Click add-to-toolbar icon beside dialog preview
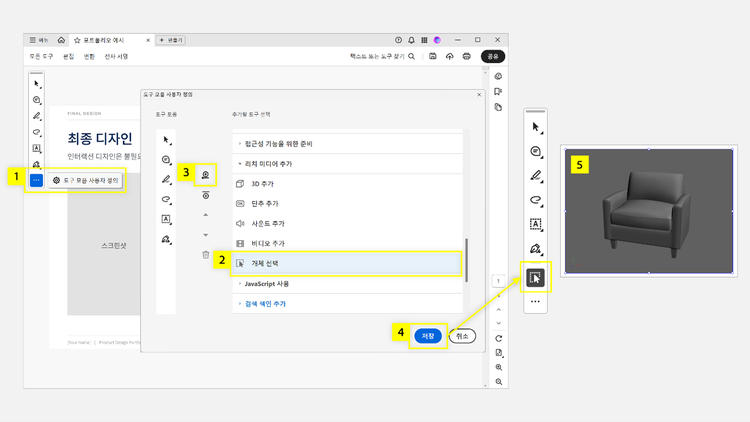The image size is (750, 422). coord(206,175)
